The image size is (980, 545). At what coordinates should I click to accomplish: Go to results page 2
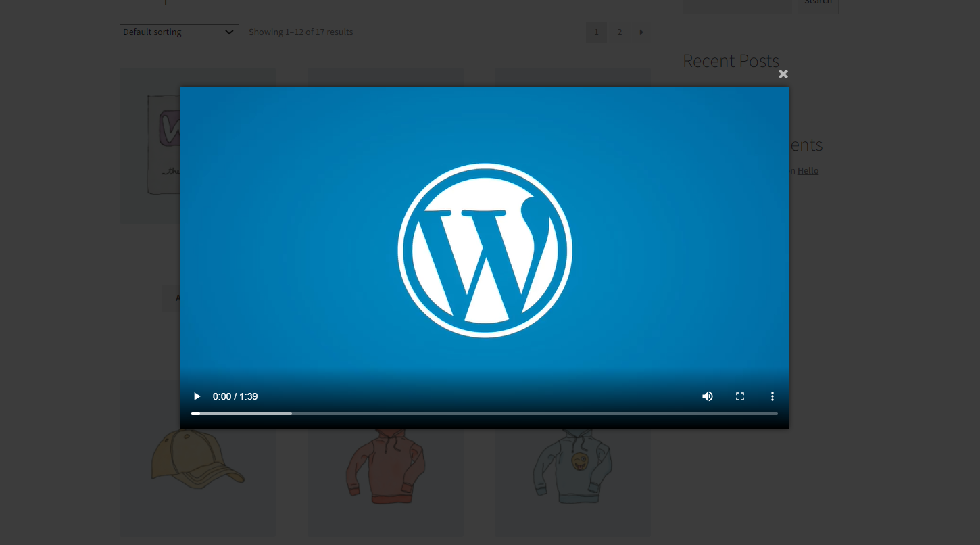(619, 32)
